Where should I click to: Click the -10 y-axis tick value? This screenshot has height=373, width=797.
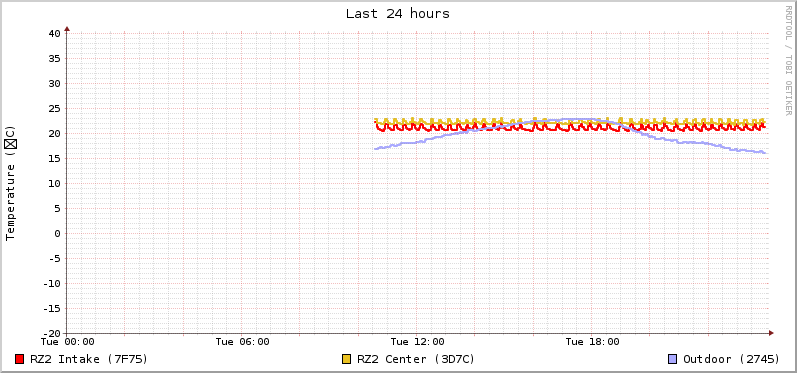point(52,284)
